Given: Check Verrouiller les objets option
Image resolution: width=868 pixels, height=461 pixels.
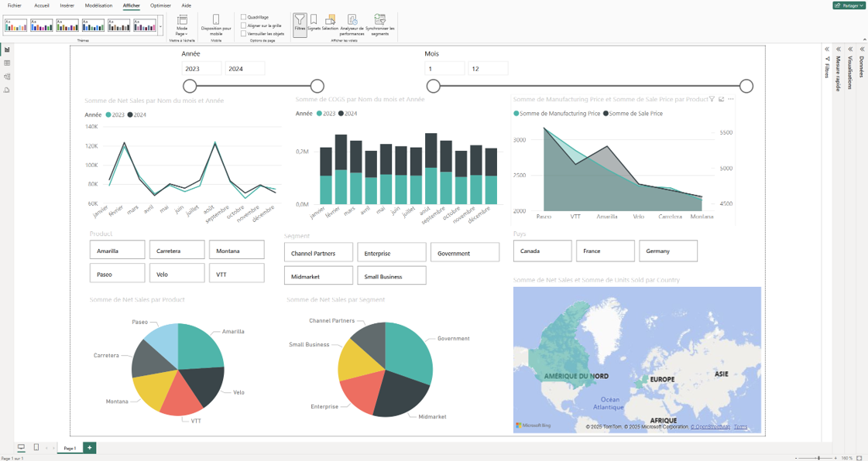Looking at the screenshot, I should pyautogui.click(x=244, y=34).
